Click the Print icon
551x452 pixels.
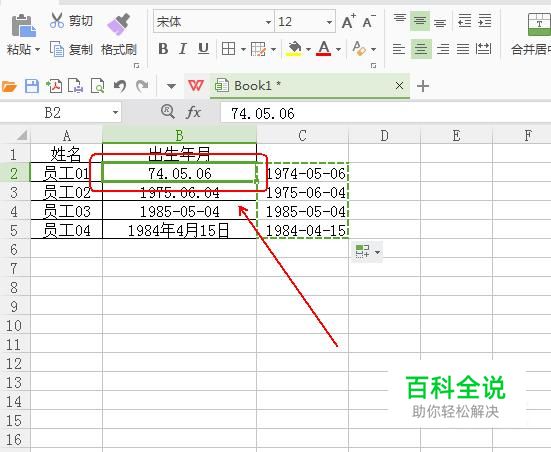click(75, 86)
